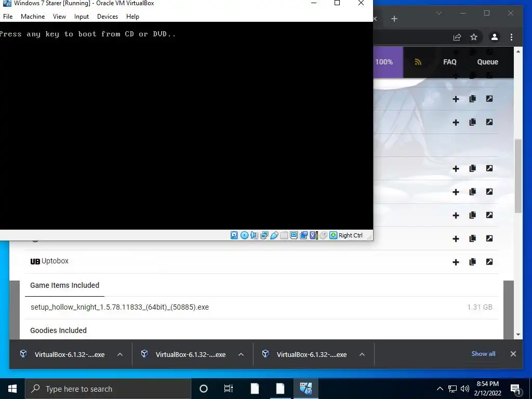Click the Uptobox host name
The image size is (532, 399).
pyautogui.click(x=55, y=261)
